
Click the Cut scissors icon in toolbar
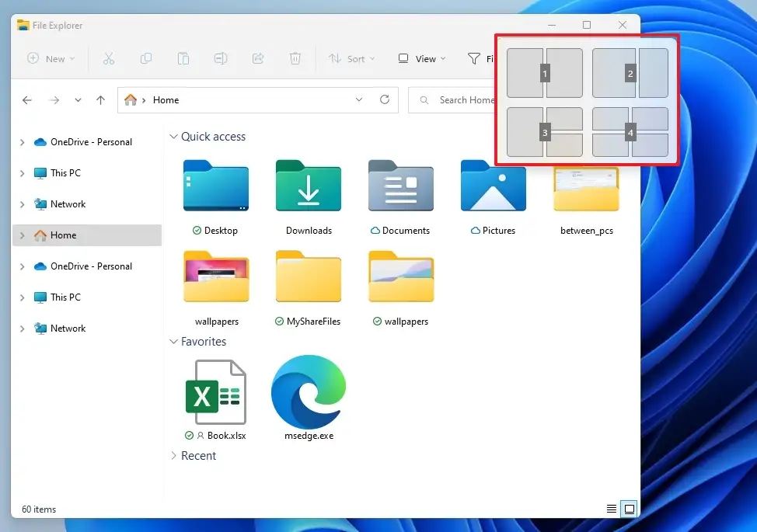(109, 58)
